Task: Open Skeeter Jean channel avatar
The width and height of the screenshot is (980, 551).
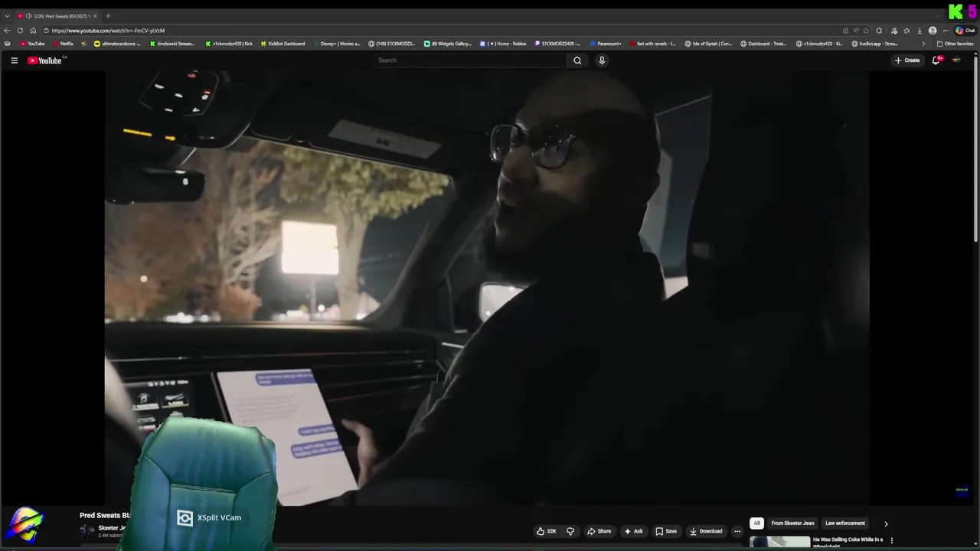Action: pyautogui.click(x=87, y=530)
